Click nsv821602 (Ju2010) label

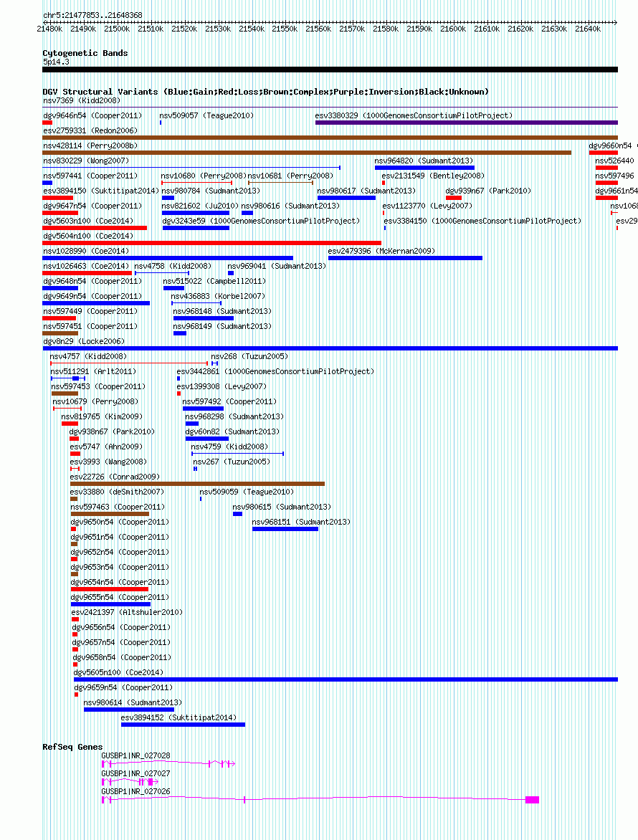pos(200,206)
